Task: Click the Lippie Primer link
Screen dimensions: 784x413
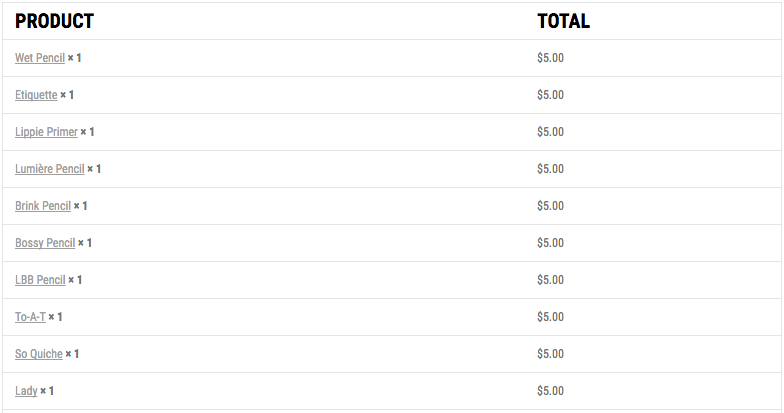Action: tap(46, 132)
